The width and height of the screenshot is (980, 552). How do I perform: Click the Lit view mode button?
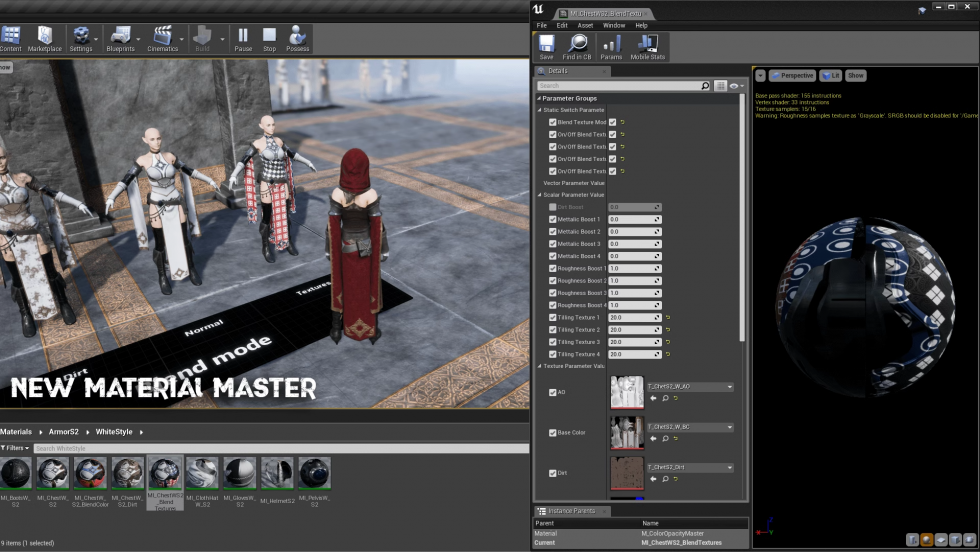pyautogui.click(x=831, y=76)
